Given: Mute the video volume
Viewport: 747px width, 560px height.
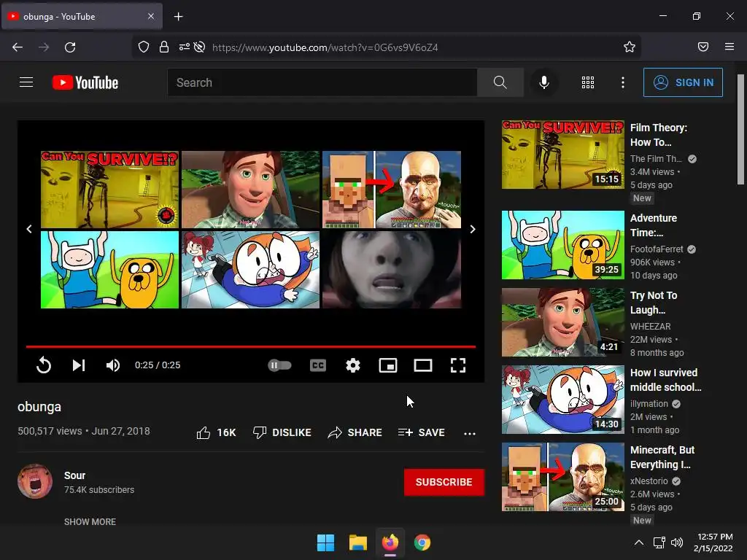Looking at the screenshot, I should tap(113, 365).
